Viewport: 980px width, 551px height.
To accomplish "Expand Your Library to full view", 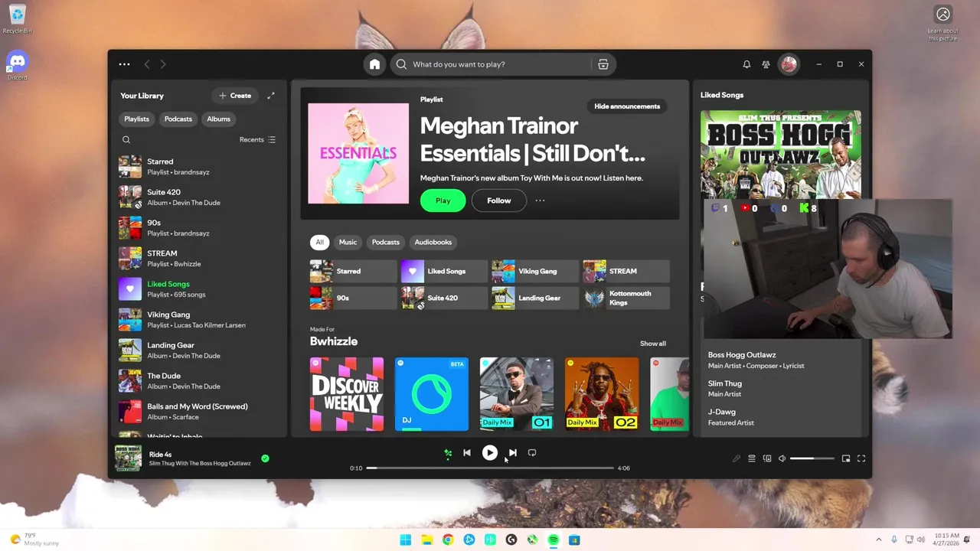I will (x=270, y=96).
